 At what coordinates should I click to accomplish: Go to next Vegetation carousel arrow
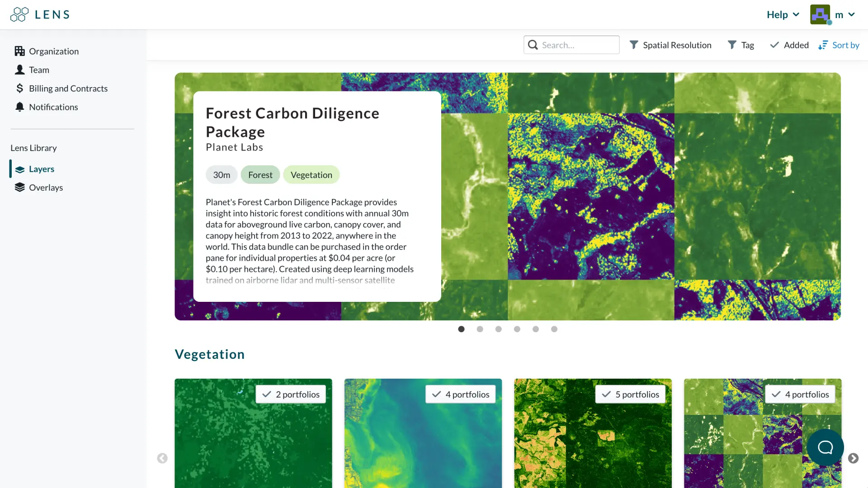click(853, 458)
